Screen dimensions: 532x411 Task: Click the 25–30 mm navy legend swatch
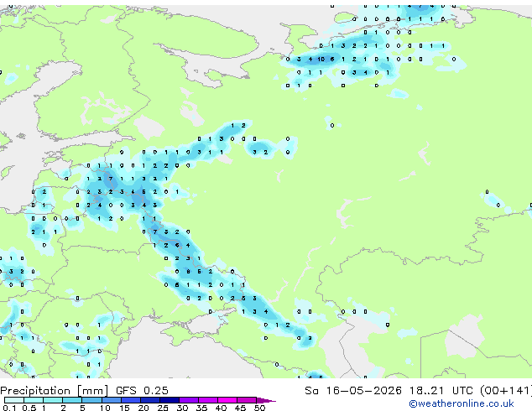(x=169, y=400)
